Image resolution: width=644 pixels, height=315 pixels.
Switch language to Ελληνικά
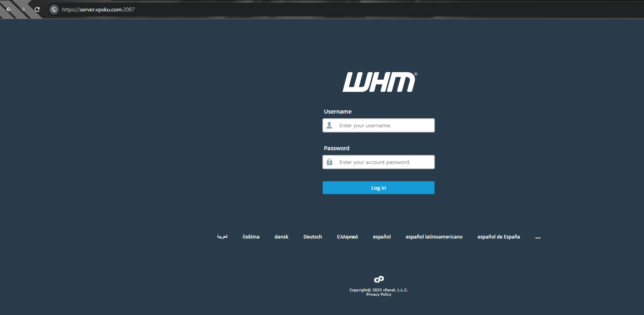click(347, 237)
